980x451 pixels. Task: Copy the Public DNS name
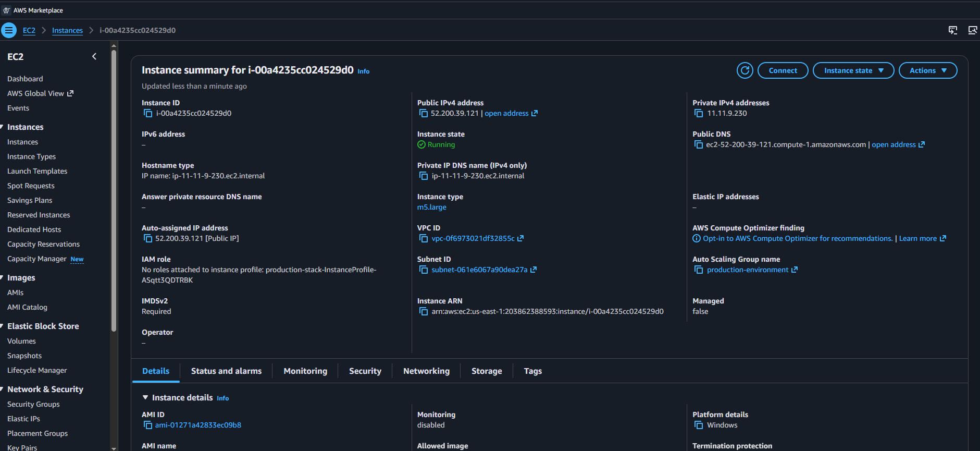[x=699, y=144]
